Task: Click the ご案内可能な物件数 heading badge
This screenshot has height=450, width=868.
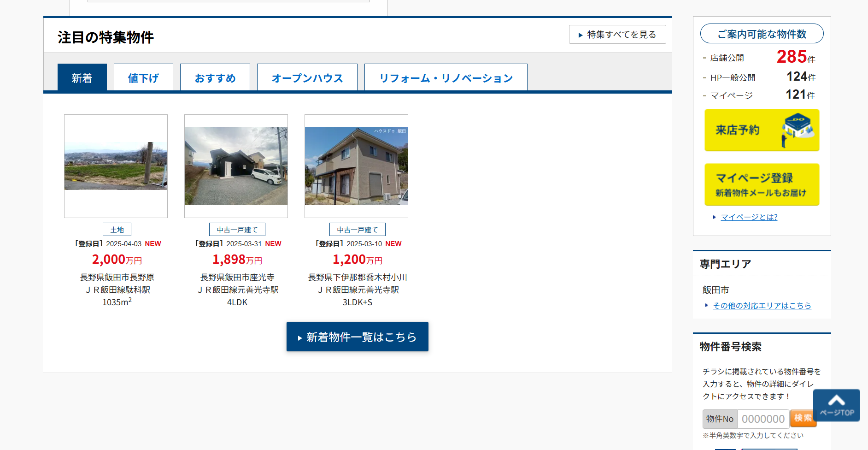Action: (x=762, y=34)
